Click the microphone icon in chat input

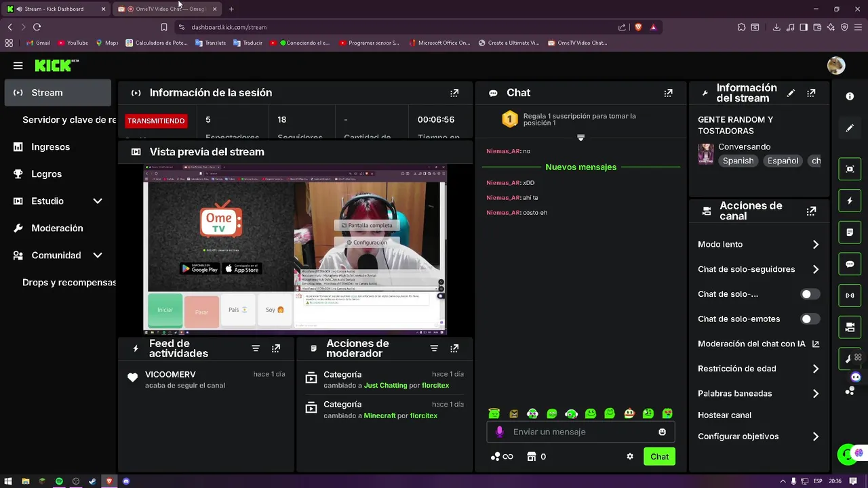pos(500,432)
